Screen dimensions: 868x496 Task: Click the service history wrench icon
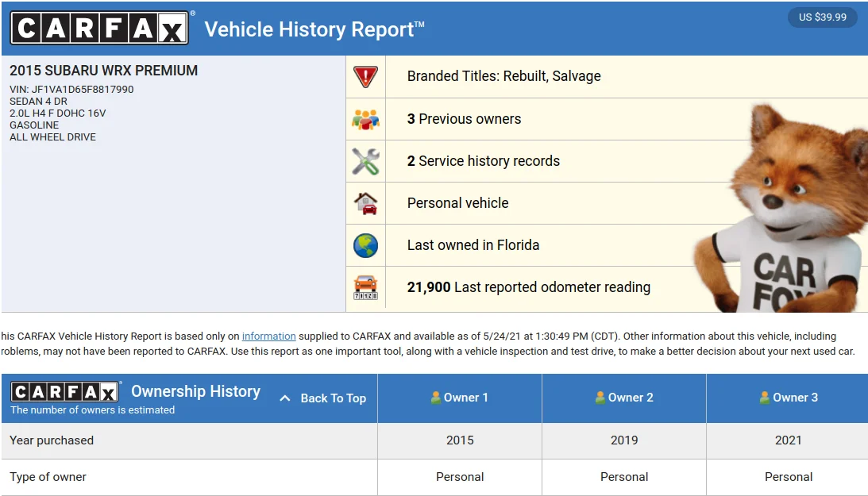click(x=365, y=161)
